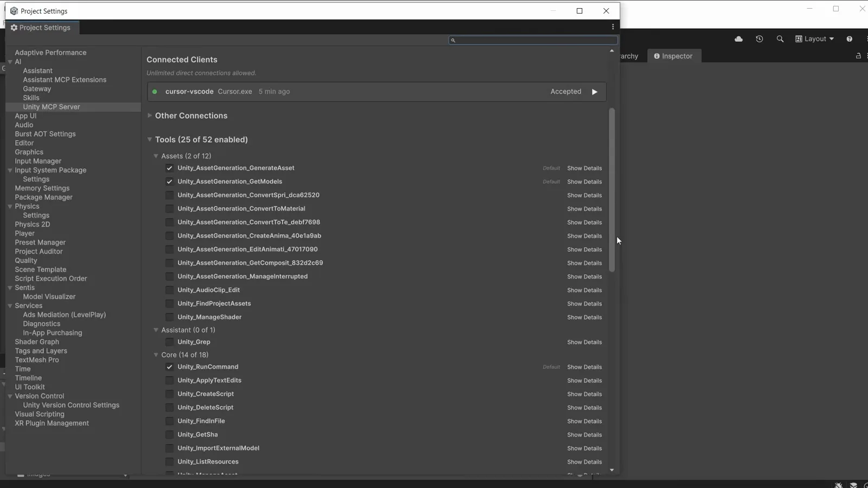The image size is (868, 488).
Task: Click the settings panel vertical scrollbar thumb
Action: click(612, 190)
